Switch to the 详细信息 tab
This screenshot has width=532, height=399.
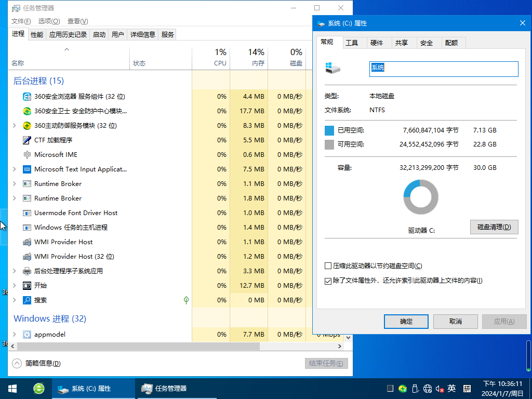142,35
